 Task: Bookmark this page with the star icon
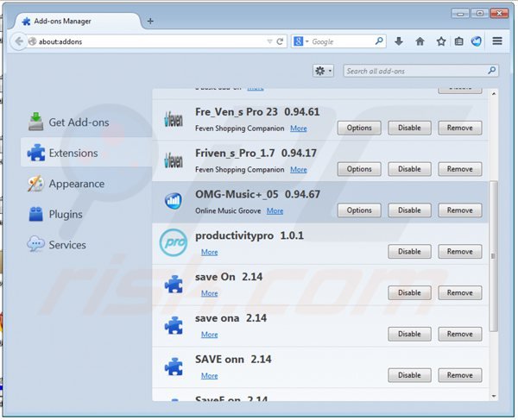[441, 41]
